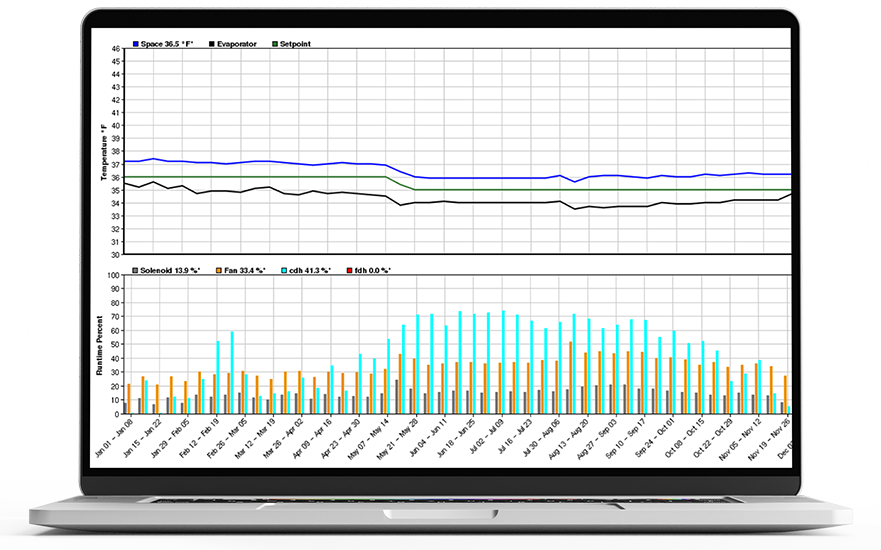The height and width of the screenshot is (550, 881).
Task: Click the 'Jul 30 – Aug 06' date label
Action: [x=542, y=437]
